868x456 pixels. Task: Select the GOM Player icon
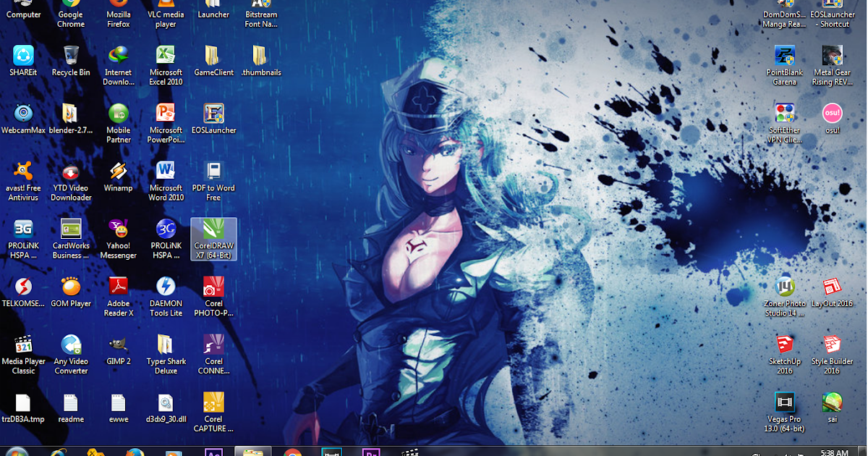pos(71,292)
